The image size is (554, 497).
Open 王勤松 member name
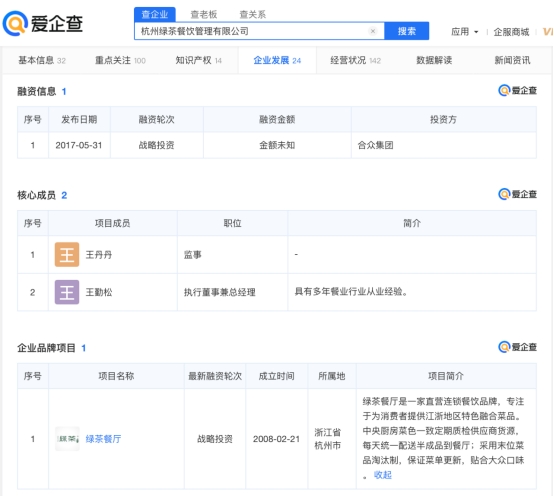(99, 292)
